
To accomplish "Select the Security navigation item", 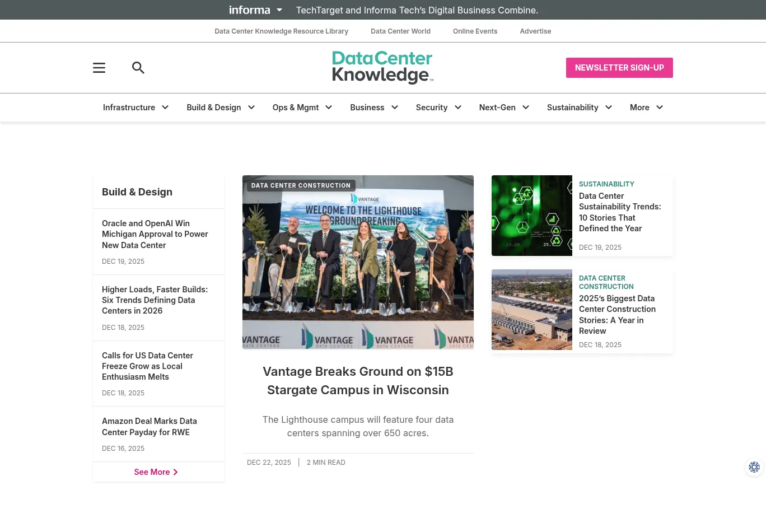I will tap(431, 107).
